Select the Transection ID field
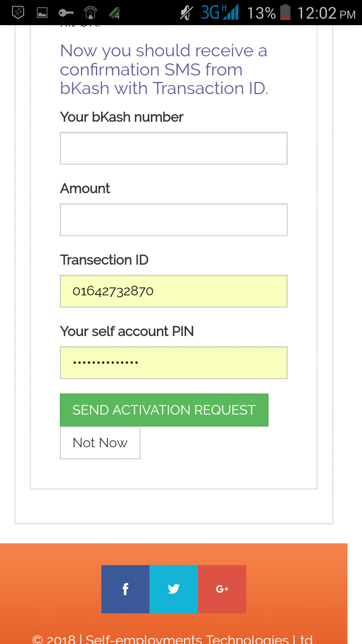The image size is (362, 644). tap(173, 291)
